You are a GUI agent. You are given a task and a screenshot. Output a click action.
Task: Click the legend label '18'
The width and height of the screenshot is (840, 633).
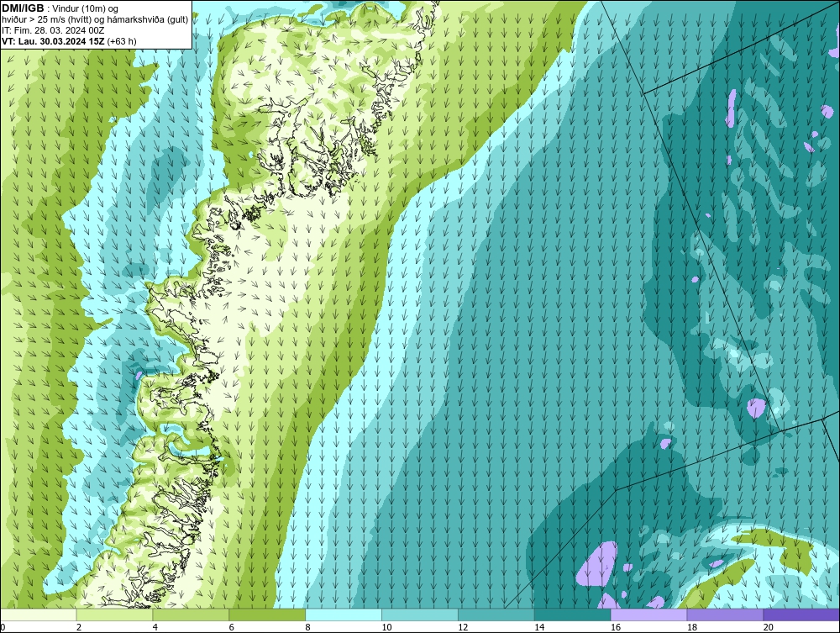click(692, 627)
